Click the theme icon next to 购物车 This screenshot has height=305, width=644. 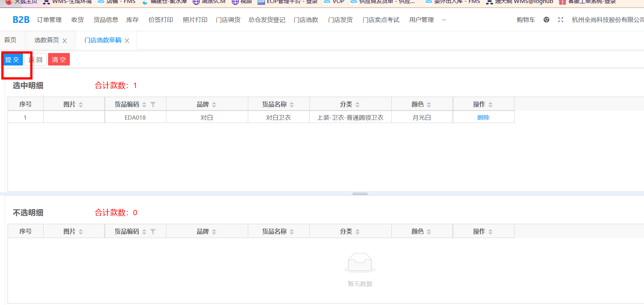point(546,20)
